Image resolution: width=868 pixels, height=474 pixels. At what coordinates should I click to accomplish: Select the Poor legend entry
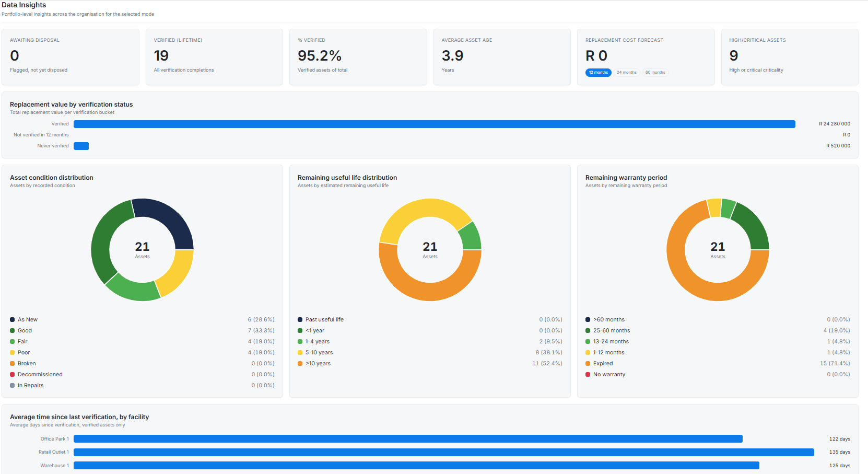pyautogui.click(x=142, y=352)
